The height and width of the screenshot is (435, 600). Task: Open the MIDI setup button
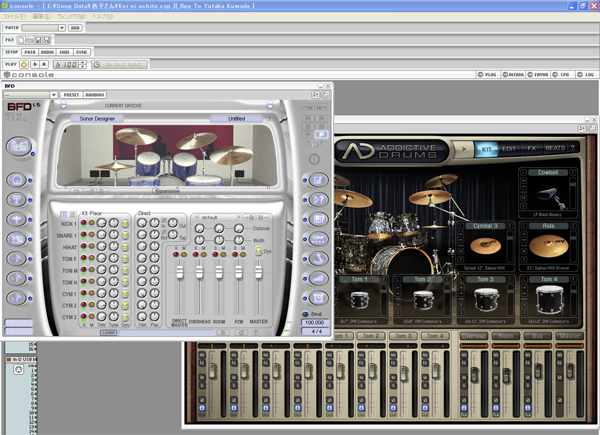[x=64, y=52]
